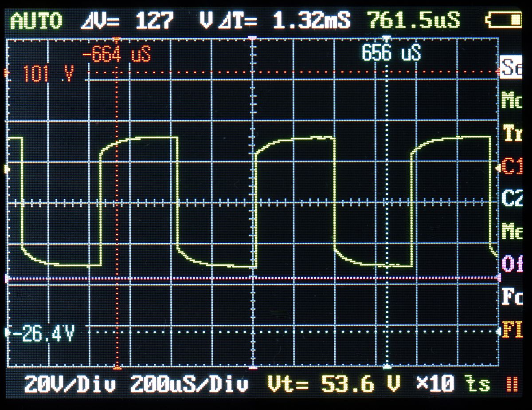This screenshot has height=410, width=532.
Task: Click the battery level icon
Action: click(505, 20)
